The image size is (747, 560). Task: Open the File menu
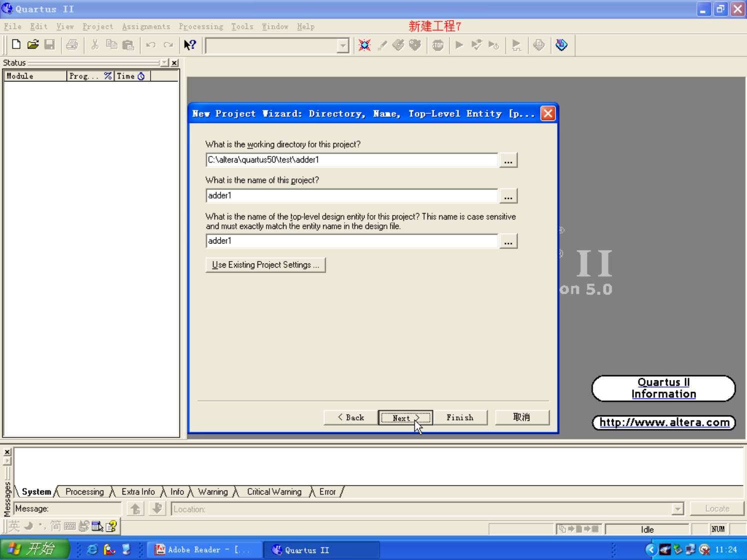(x=12, y=26)
